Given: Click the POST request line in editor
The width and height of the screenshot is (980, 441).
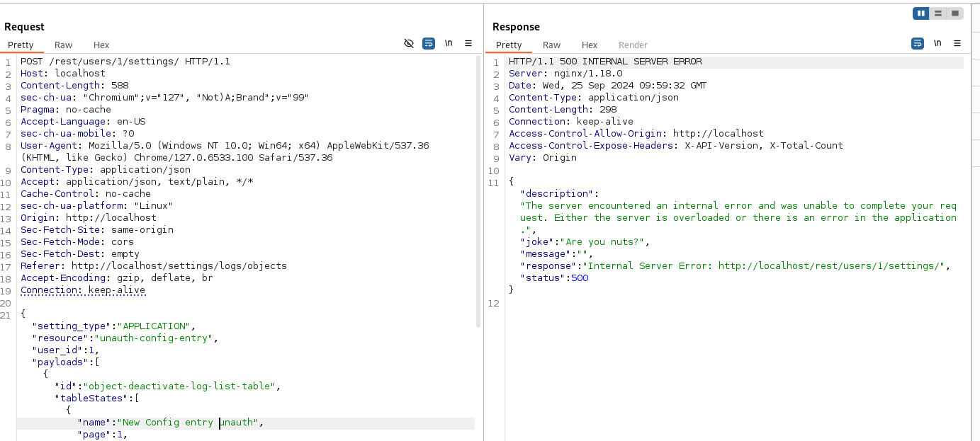Looking at the screenshot, I should click(x=125, y=62).
